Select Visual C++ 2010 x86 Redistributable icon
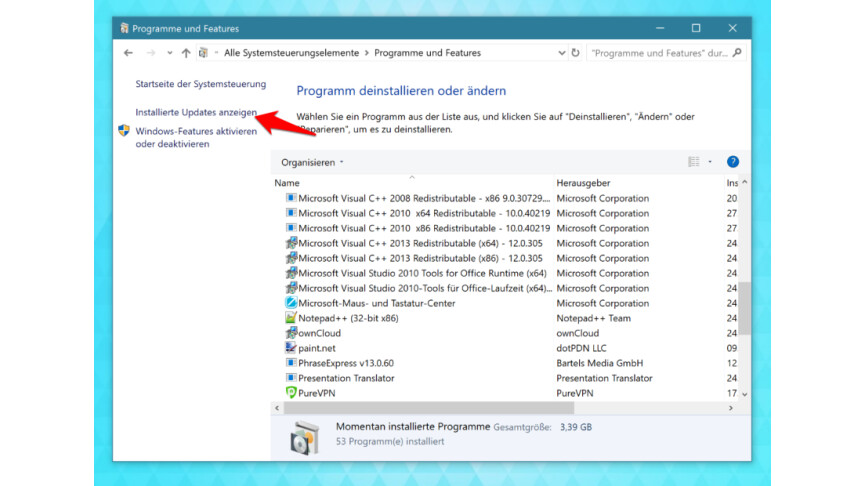This screenshot has width=864, height=486. [291, 228]
